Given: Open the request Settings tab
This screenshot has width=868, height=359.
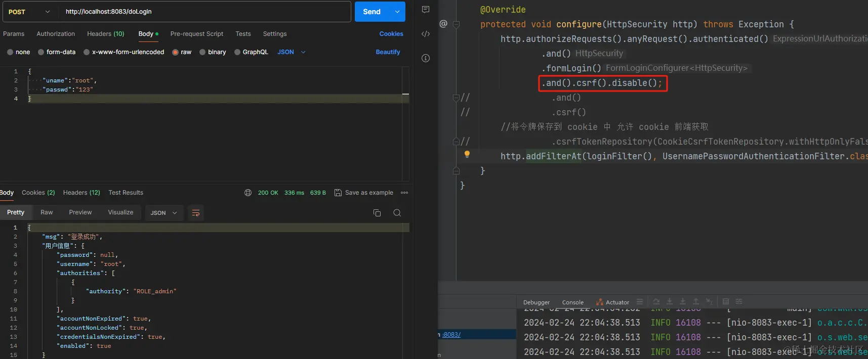Looking at the screenshot, I should [275, 34].
